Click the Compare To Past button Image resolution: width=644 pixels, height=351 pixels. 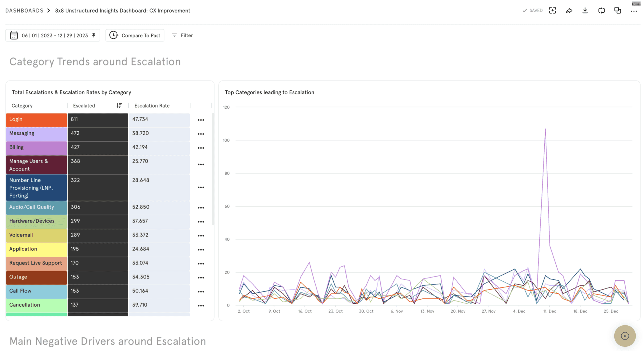point(135,35)
